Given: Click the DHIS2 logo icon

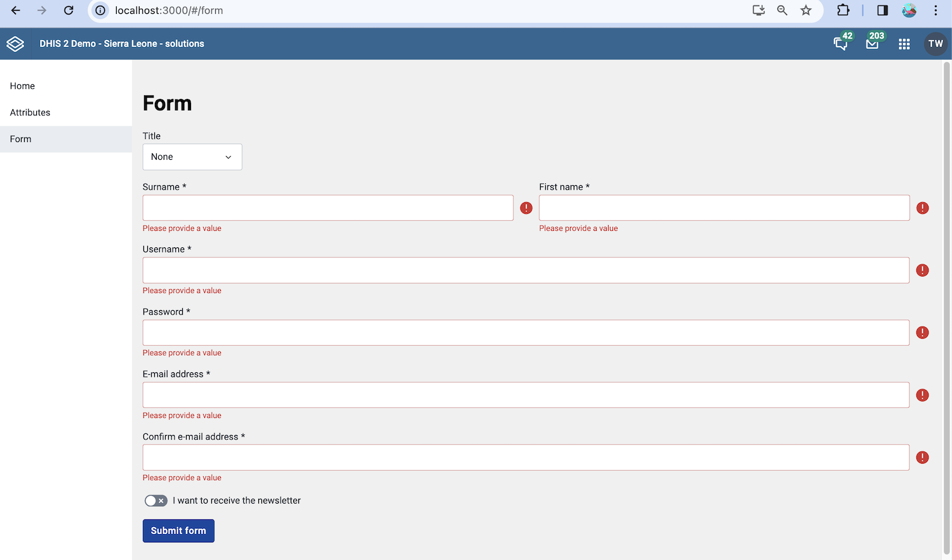Looking at the screenshot, I should (15, 44).
